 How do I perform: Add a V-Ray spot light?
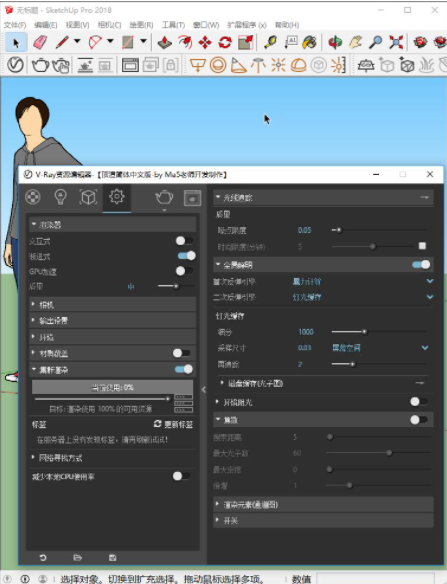click(x=238, y=65)
